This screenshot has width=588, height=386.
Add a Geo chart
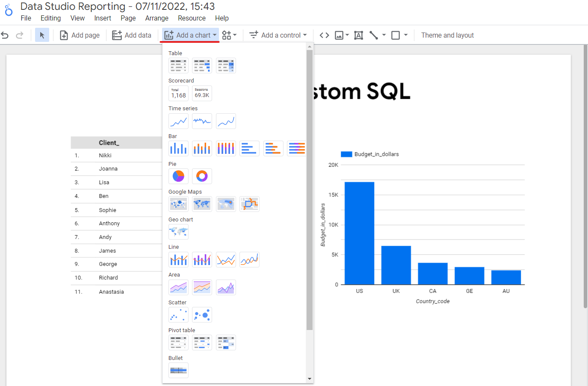coord(178,232)
